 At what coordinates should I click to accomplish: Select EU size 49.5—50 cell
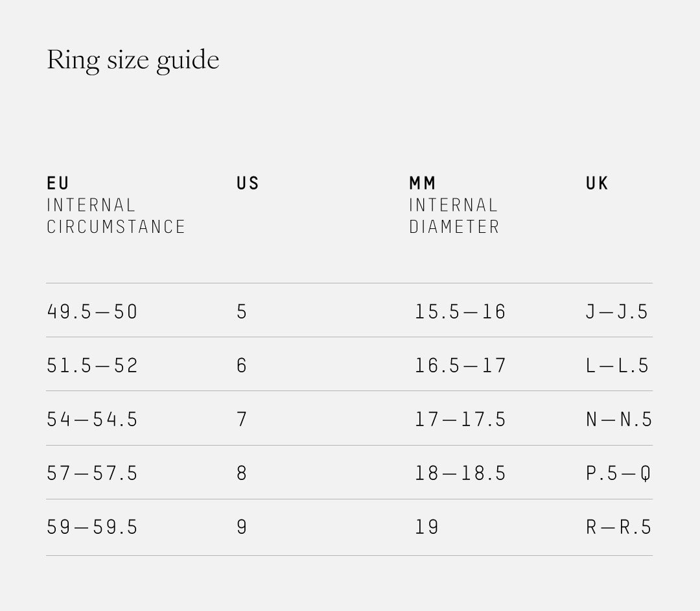pos(92,312)
